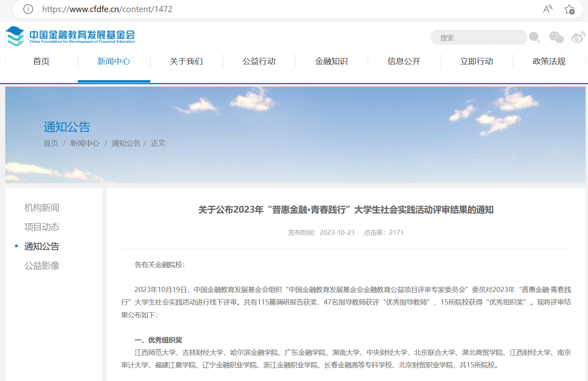Screen dimensions: 588x381
Task: Go to 关于我们 in the navigation
Action: coord(186,61)
